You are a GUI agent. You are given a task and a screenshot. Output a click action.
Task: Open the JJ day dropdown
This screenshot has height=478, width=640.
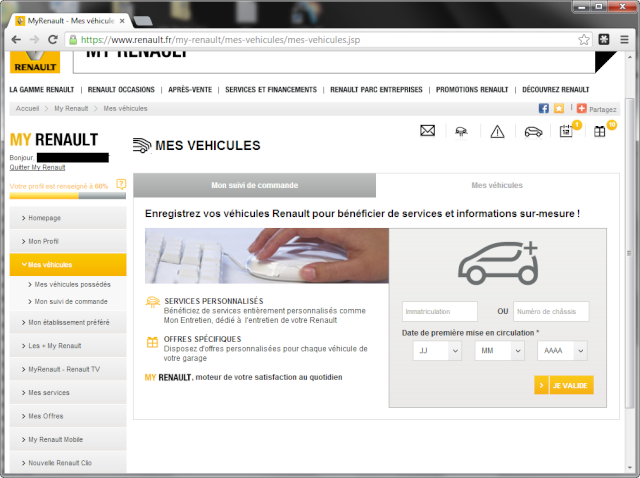[437, 351]
